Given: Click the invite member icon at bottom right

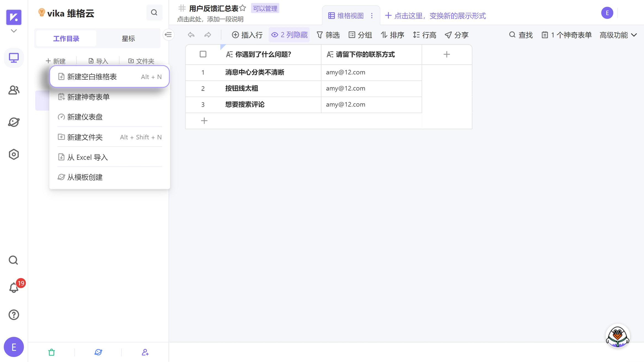Looking at the screenshot, I should (145, 352).
